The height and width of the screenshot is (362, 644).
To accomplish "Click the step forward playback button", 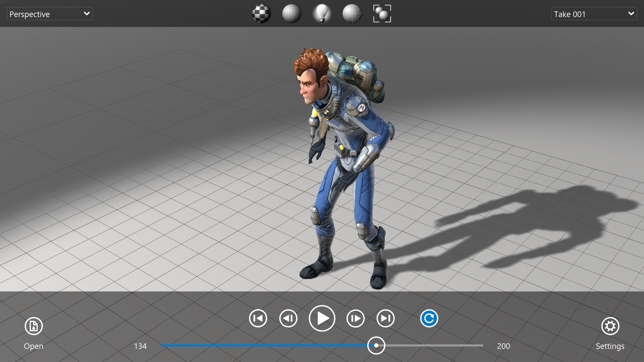I will click(x=355, y=318).
